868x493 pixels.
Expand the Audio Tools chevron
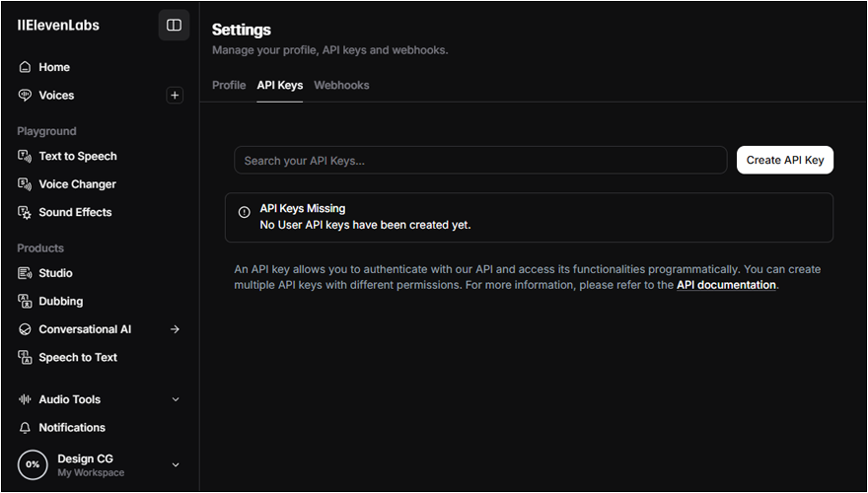(x=176, y=399)
